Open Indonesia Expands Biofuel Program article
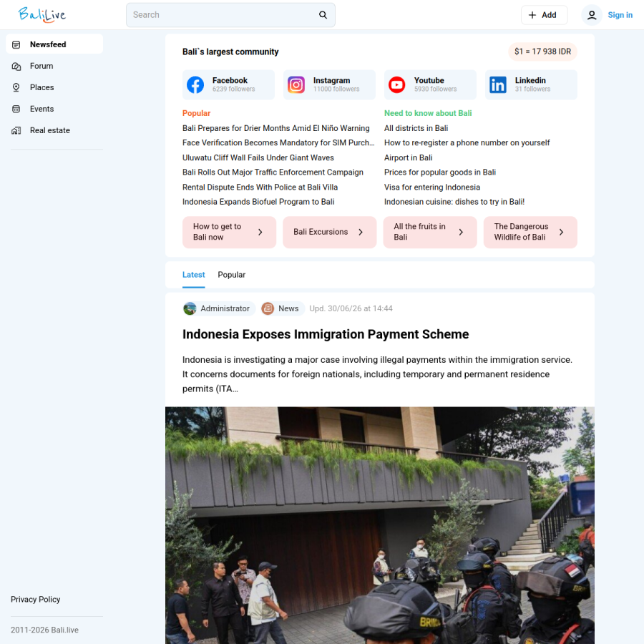This screenshot has height=644, width=644. [x=258, y=202]
